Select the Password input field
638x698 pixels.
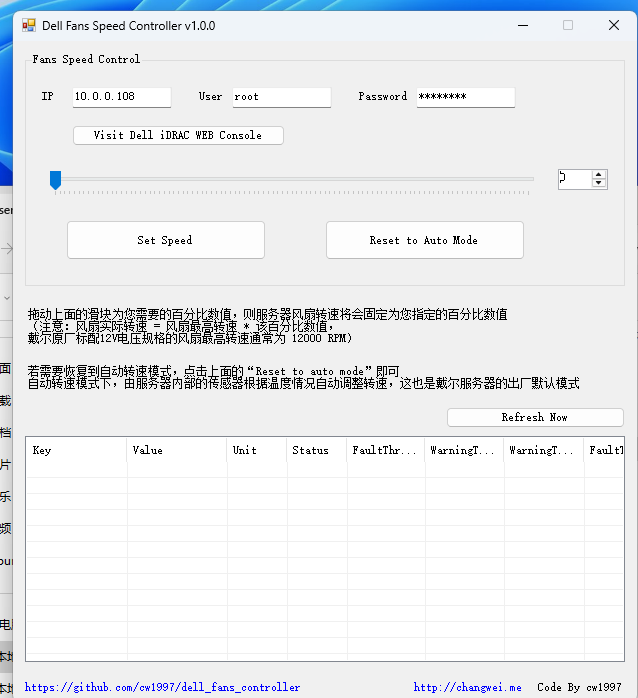[x=466, y=97]
